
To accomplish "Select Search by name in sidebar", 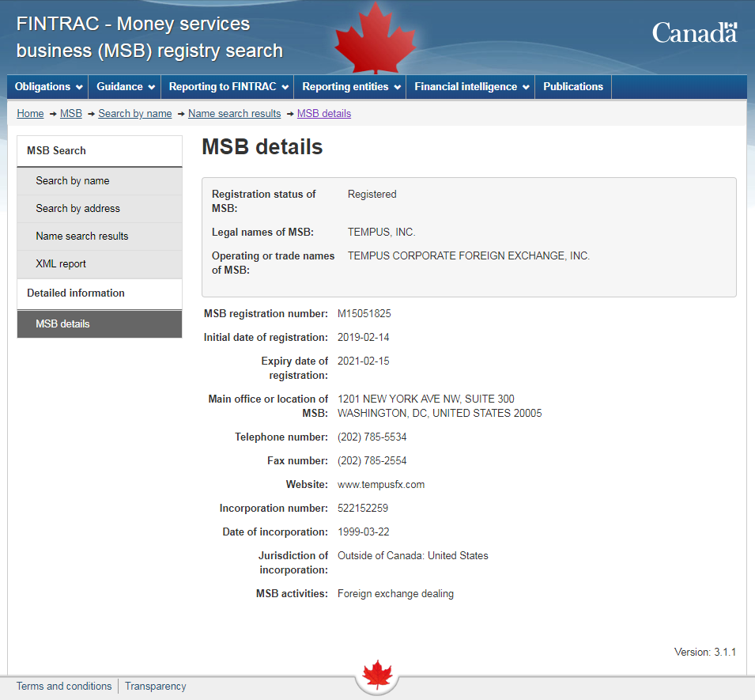I will (73, 181).
